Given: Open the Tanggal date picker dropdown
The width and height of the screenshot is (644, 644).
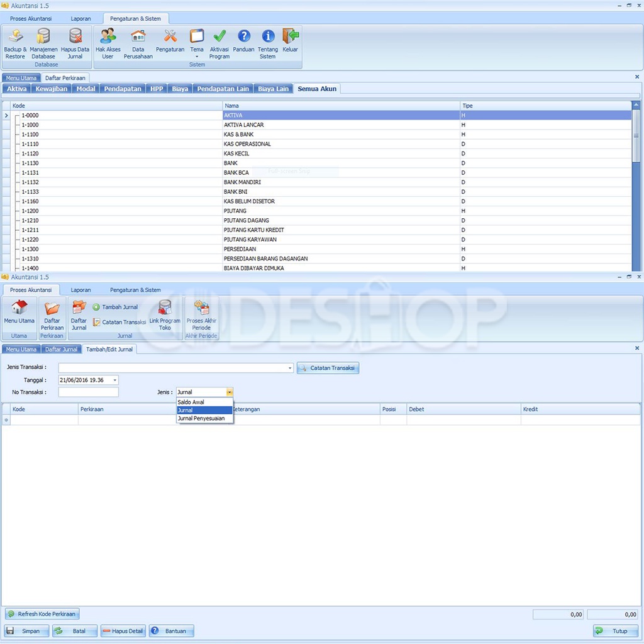Looking at the screenshot, I should pos(115,380).
